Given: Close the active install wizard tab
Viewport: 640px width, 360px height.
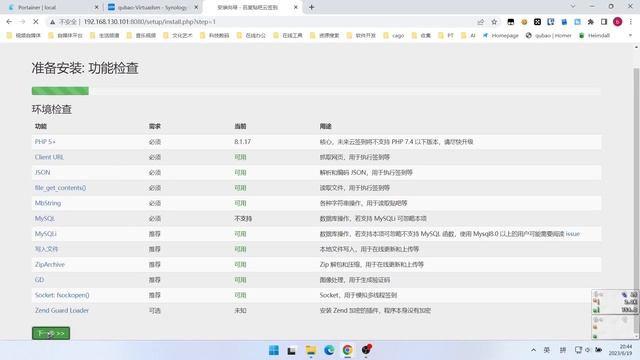Looking at the screenshot, I should pyautogui.click(x=296, y=7).
